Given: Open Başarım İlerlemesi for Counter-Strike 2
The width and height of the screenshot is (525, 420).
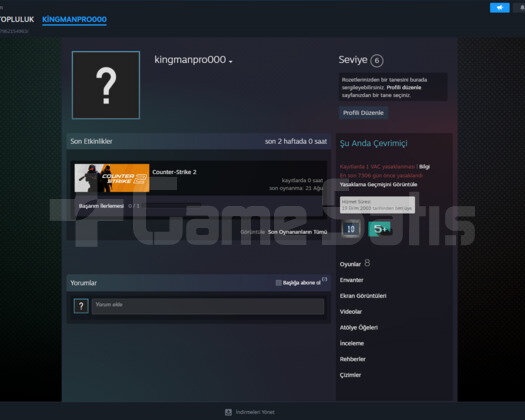Looking at the screenshot, I should (101, 206).
